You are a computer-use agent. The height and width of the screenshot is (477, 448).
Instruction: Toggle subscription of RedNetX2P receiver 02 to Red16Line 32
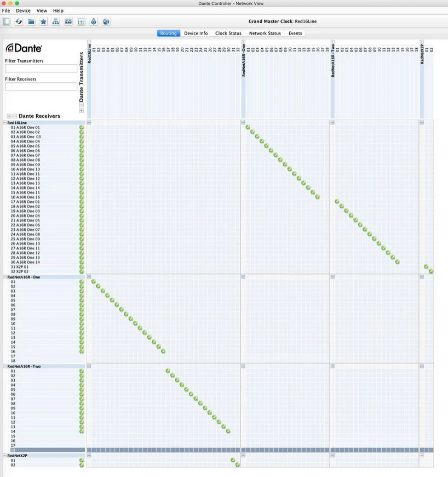point(238,465)
